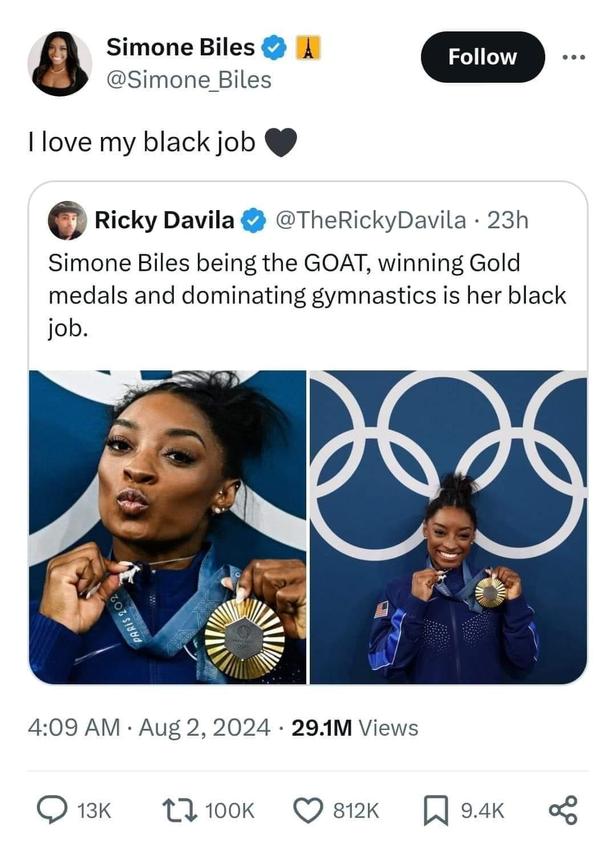
Task: Click the Follow button
Action: point(483,57)
